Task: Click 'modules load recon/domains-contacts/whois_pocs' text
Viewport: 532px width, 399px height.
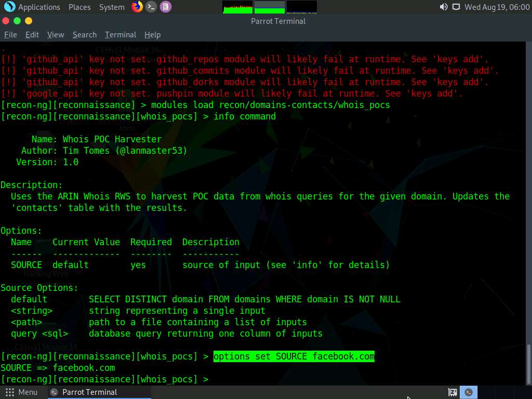Action: [270, 105]
